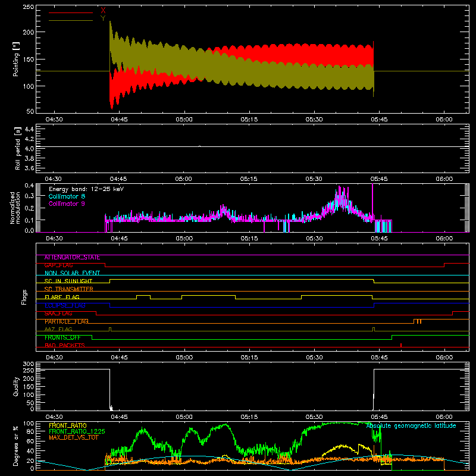Viewport: 476px width, 476px height.
Task: Click the GAP_FLAG label
Action: click(x=58, y=265)
